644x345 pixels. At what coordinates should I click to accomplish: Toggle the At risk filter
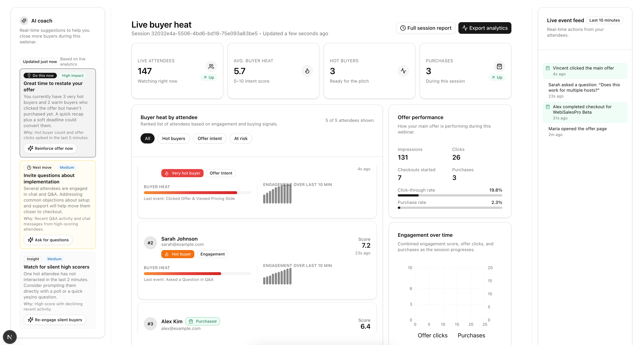coord(241,138)
